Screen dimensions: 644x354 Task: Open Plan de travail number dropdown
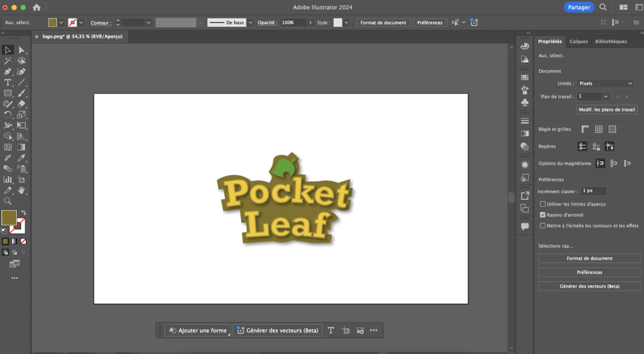(605, 96)
